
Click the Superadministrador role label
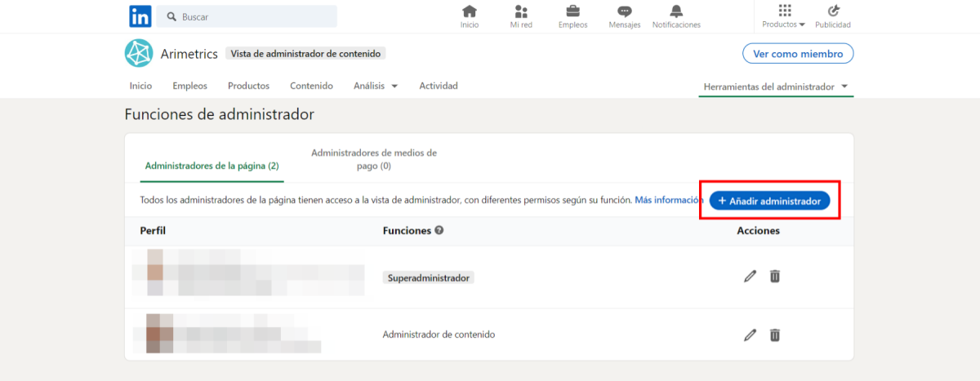pos(428,277)
